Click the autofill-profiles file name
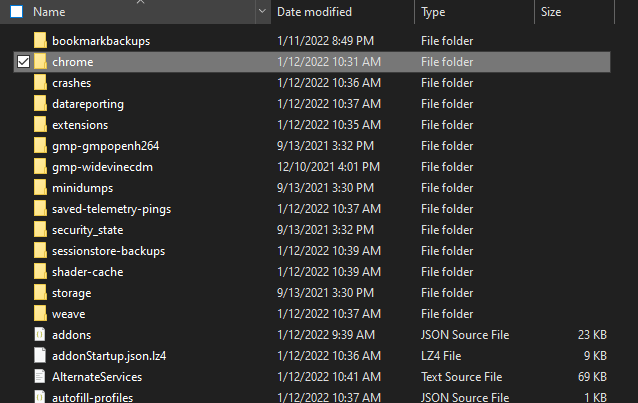This screenshot has width=638, height=403. pos(92,397)
